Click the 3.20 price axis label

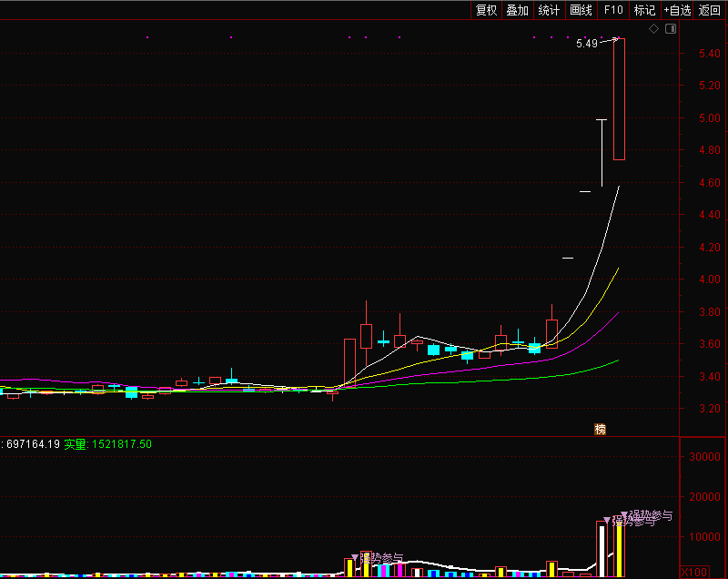tap(710, 409)
